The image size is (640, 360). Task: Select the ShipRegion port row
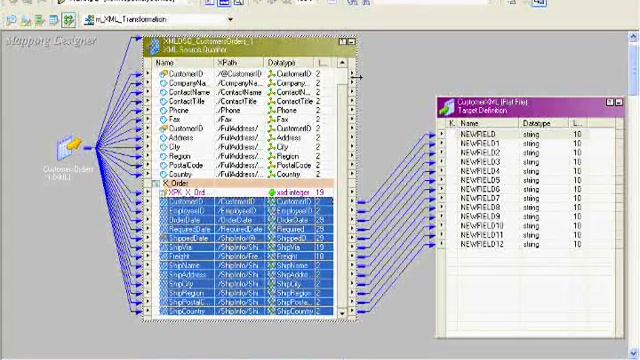(246, 293)
